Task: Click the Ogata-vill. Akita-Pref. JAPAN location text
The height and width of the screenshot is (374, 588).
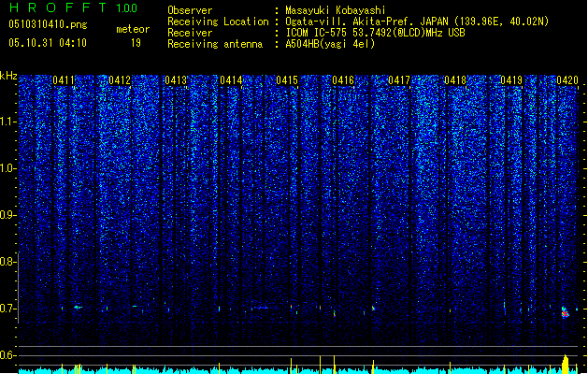Action: (x=417, y=22)
